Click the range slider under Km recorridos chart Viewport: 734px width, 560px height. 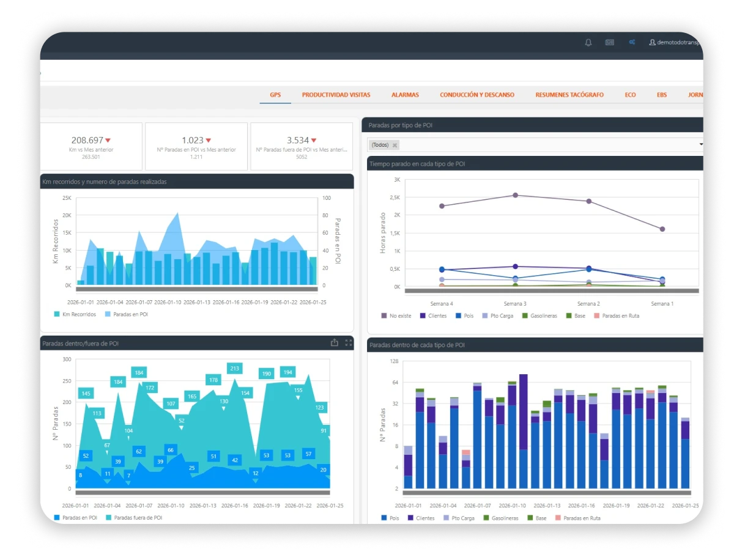coord(196,289)
